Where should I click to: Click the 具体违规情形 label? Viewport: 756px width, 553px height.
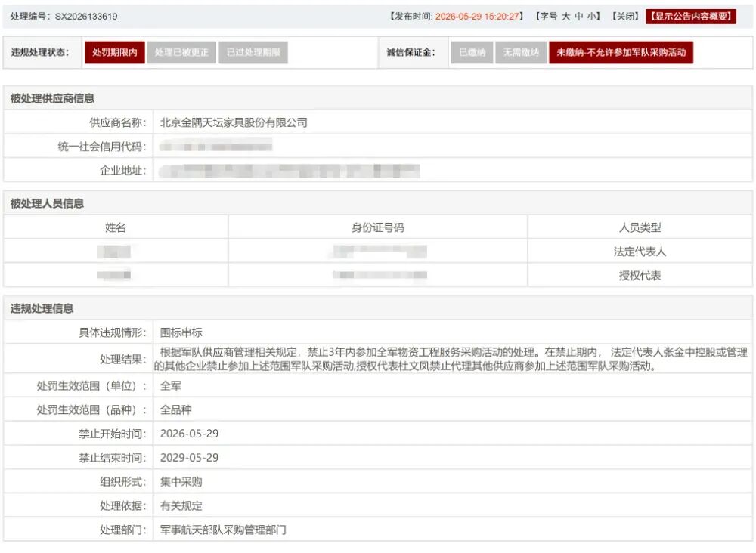113,332
